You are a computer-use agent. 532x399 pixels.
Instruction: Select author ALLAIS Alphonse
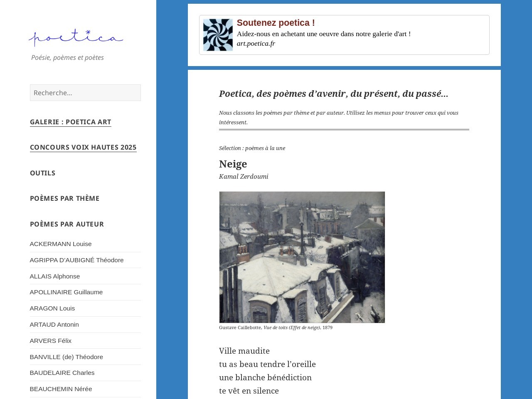54,276
